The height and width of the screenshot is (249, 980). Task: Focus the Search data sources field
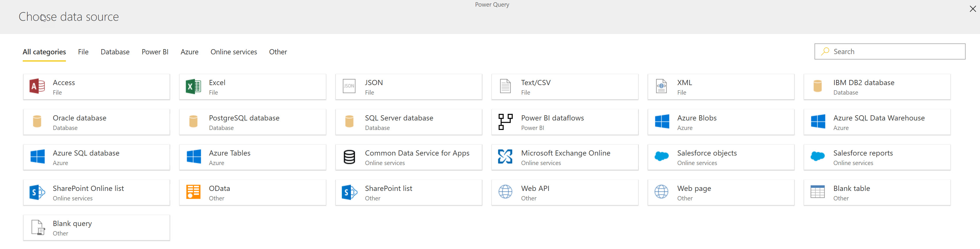point(889,51)
